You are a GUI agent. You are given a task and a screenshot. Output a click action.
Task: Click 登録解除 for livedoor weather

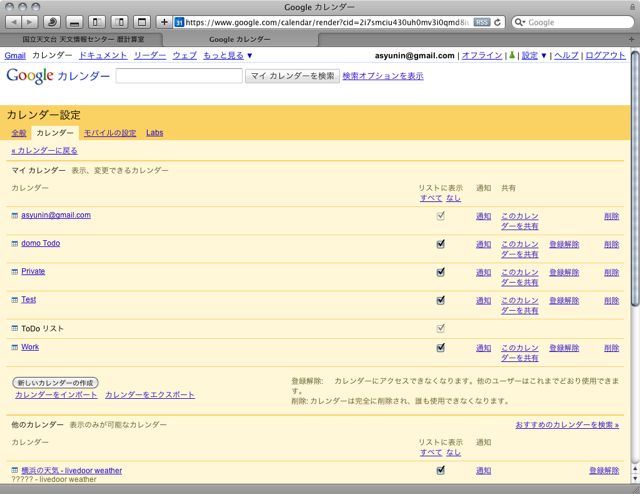[604, 471]
